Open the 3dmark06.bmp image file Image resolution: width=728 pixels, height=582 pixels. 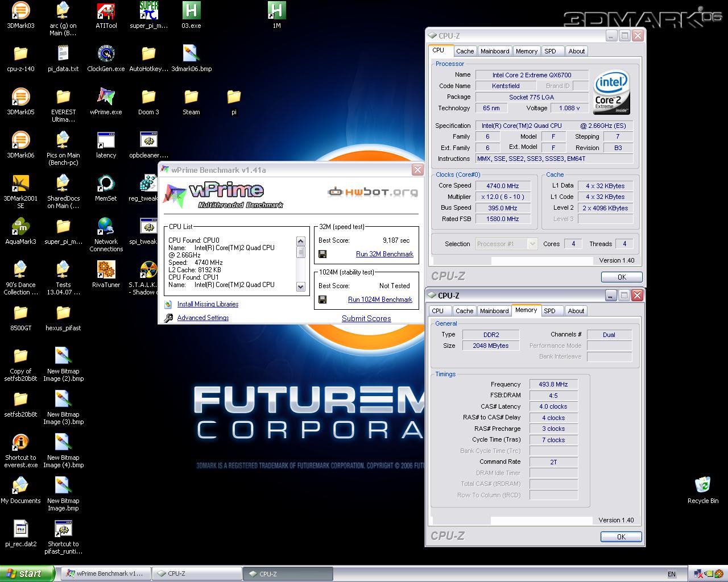point(191,59)
